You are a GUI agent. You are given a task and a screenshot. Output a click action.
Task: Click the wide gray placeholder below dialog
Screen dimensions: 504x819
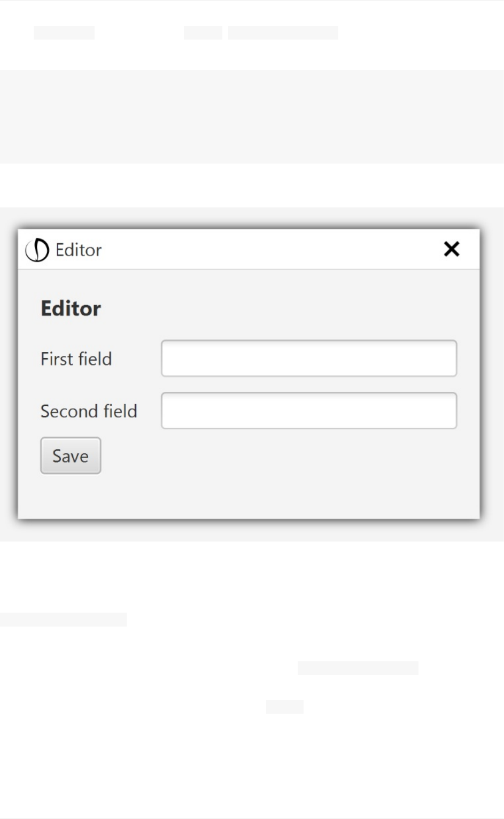click(x=358, y=668)
